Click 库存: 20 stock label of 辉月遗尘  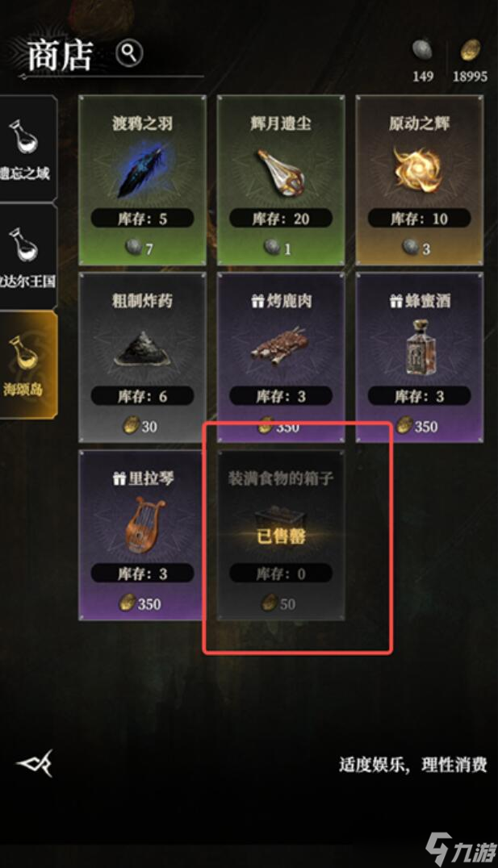(x=281, y=219)
